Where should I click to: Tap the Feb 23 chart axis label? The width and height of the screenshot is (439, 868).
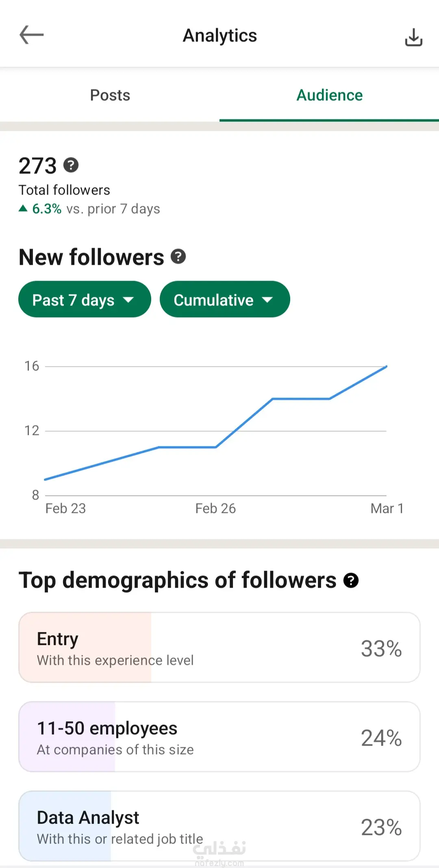65,508
